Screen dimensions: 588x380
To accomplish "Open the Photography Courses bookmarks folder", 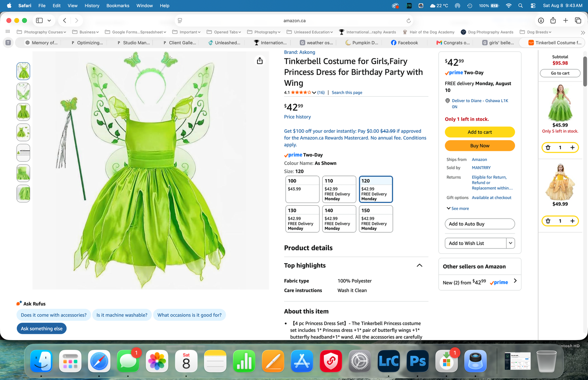I will (42, 32).
